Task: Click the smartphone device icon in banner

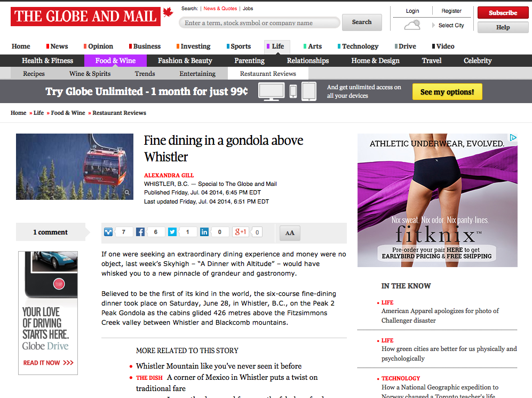Action: click(293, 92)
